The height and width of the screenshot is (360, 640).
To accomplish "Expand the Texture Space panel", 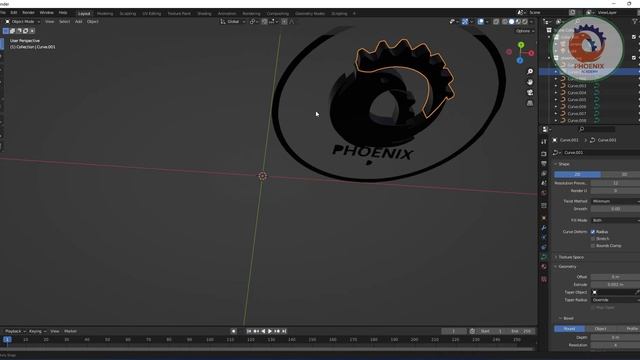I will [x=571, y=257].
